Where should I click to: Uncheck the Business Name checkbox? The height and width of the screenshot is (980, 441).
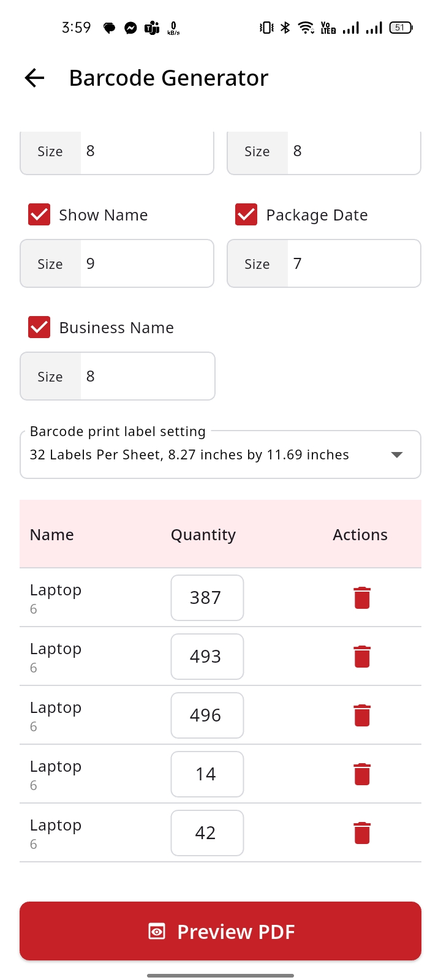(39, 328)
